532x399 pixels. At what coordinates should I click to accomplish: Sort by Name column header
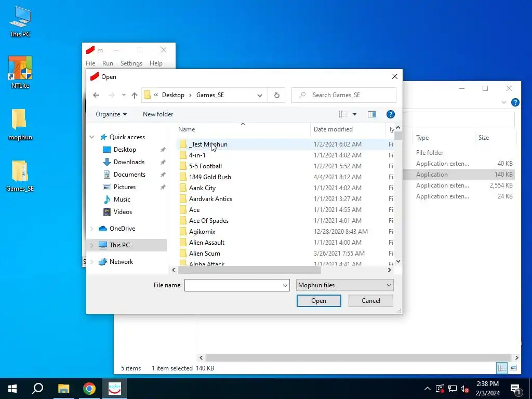coord(243,129)
